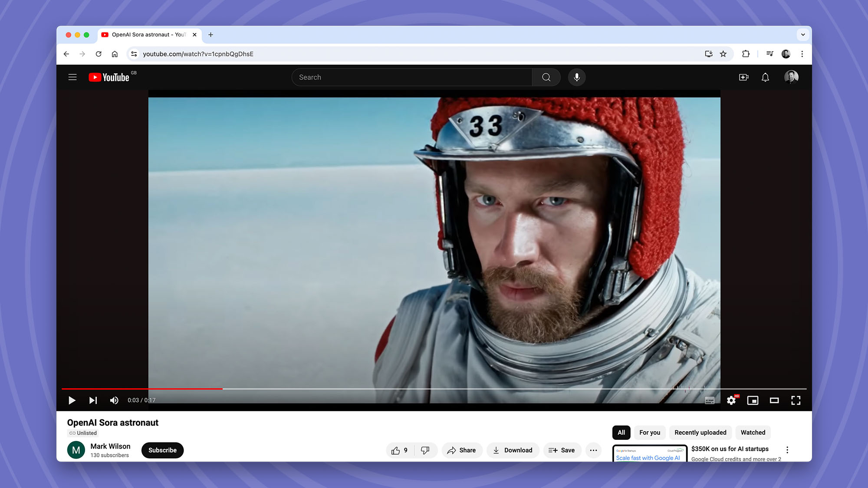The width and height of the screenshot is (868, 488).
Task: Open more actions ellipsis below video
Action: pos(593,450)
